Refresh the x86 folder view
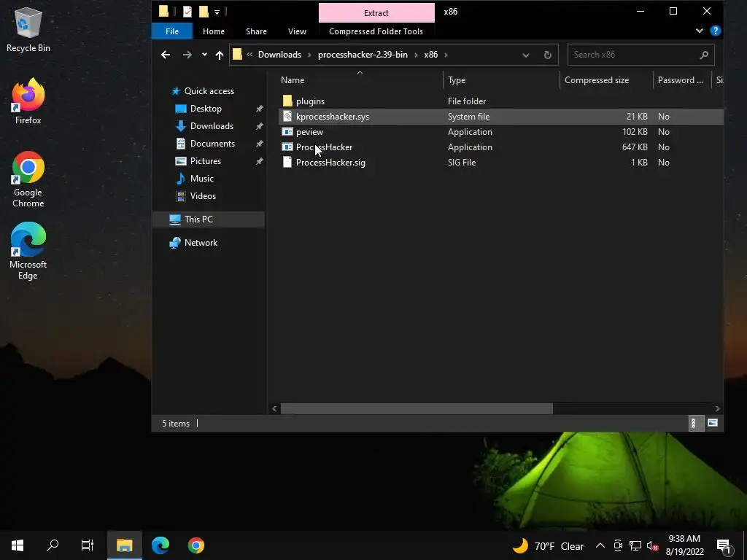Viewport: 747px width, 560px height. [547, 55]
